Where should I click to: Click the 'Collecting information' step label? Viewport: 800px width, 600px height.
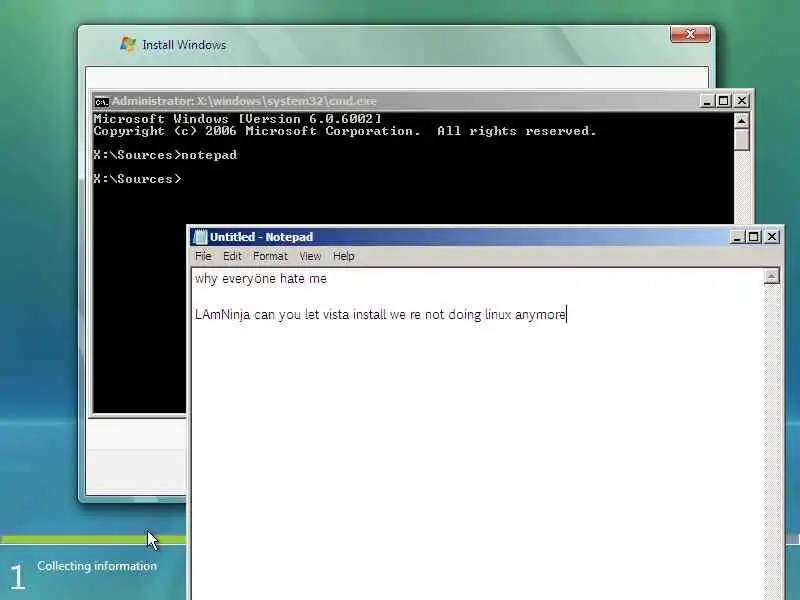97,566
